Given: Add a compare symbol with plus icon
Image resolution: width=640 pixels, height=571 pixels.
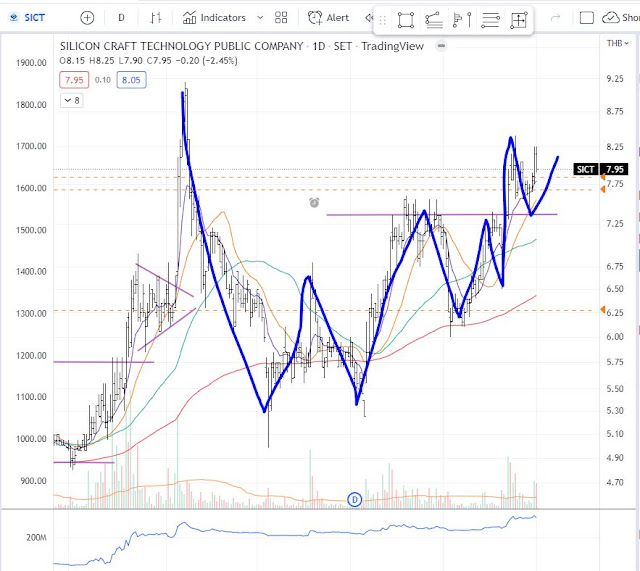Looking at the screenshot, I should 87,18.
